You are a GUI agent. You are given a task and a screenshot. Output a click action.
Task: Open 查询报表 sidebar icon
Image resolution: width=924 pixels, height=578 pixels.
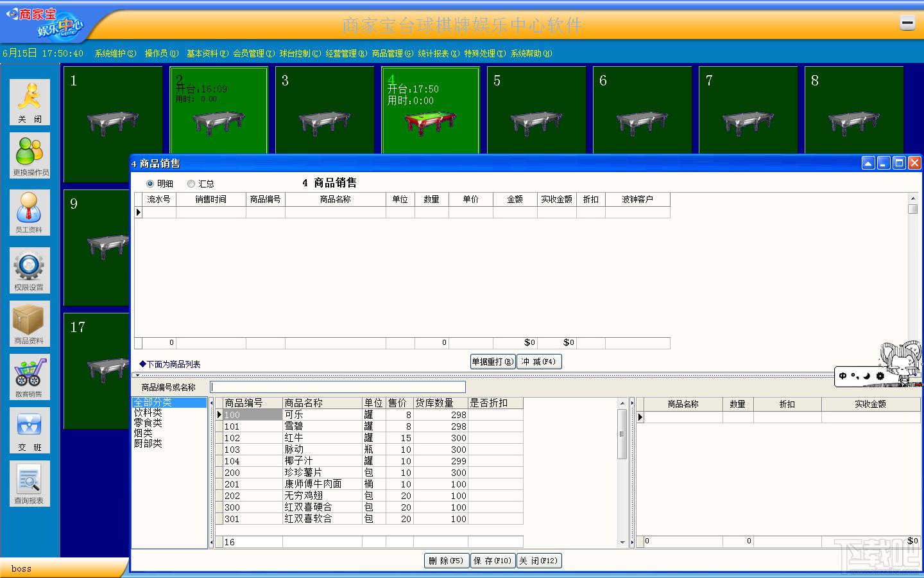click(30, 484)
